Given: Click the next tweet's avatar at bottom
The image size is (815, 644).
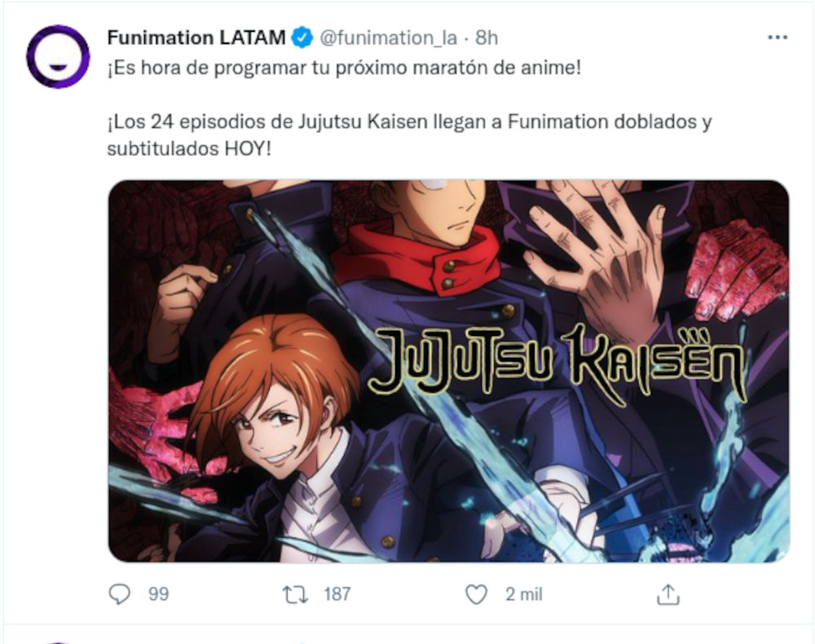Looking at the screenshot, I should coord(58,642).
